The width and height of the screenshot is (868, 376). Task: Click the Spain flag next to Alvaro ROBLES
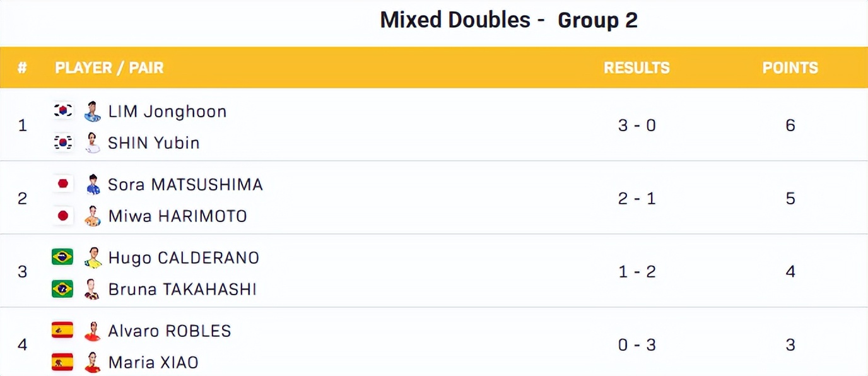click(x=62, y=331)
